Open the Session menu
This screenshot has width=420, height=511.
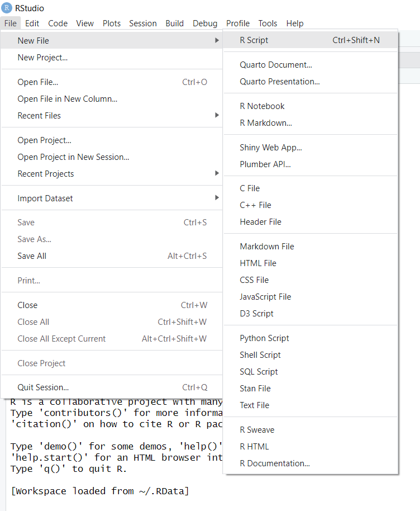pos(142,23)
